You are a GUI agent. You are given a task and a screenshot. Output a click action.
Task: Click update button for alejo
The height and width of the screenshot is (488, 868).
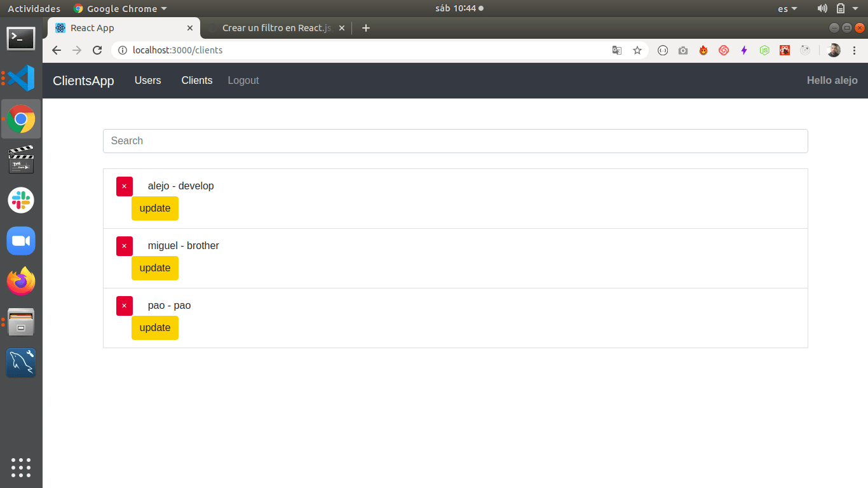[155, 208]
